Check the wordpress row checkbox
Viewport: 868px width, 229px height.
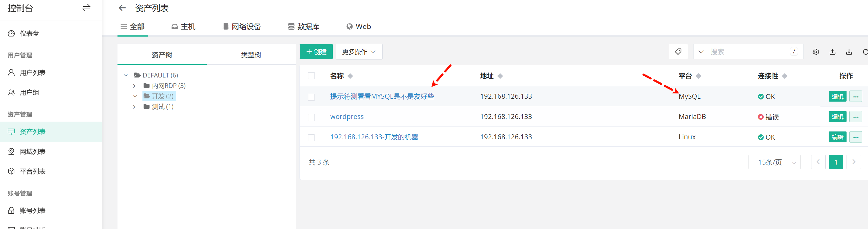pos(311,117)
